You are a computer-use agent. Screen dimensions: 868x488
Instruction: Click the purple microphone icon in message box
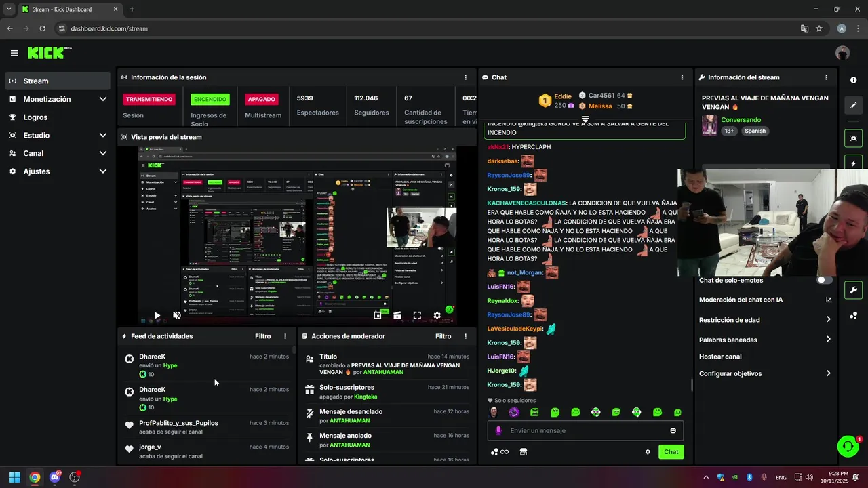[x=498, y=430]
